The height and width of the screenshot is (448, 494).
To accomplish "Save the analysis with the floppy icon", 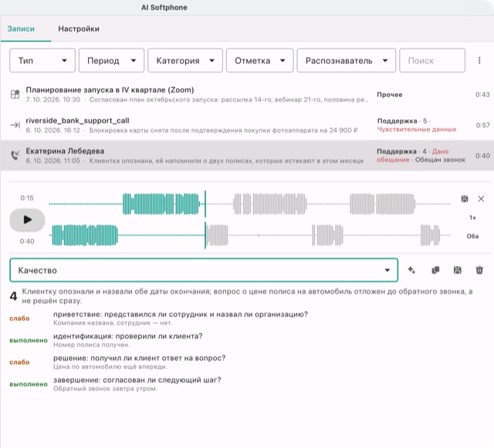I will (458, 270).
